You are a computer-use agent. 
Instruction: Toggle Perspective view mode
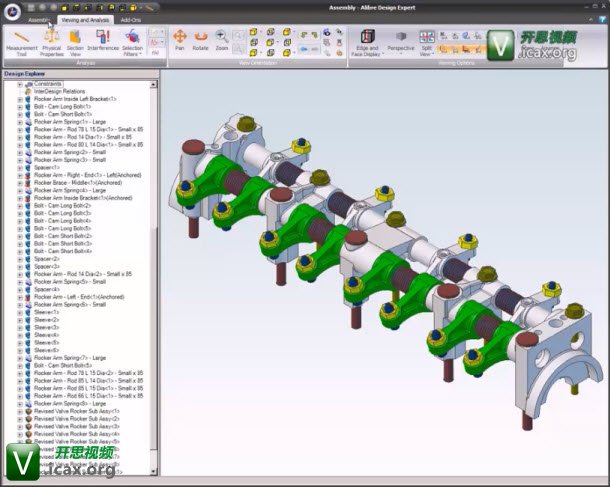(401, 40)
